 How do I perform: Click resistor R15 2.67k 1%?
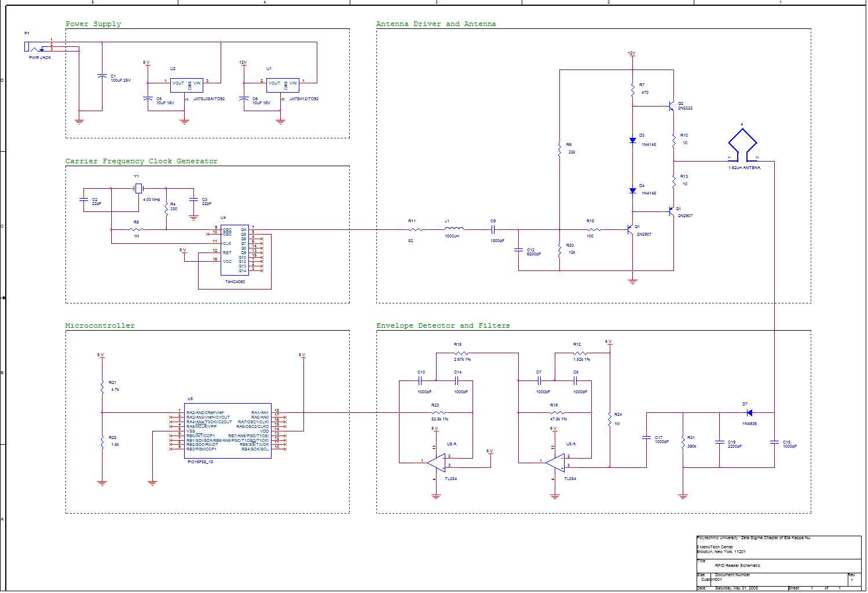pyautogui.click(x=460, y=353)
